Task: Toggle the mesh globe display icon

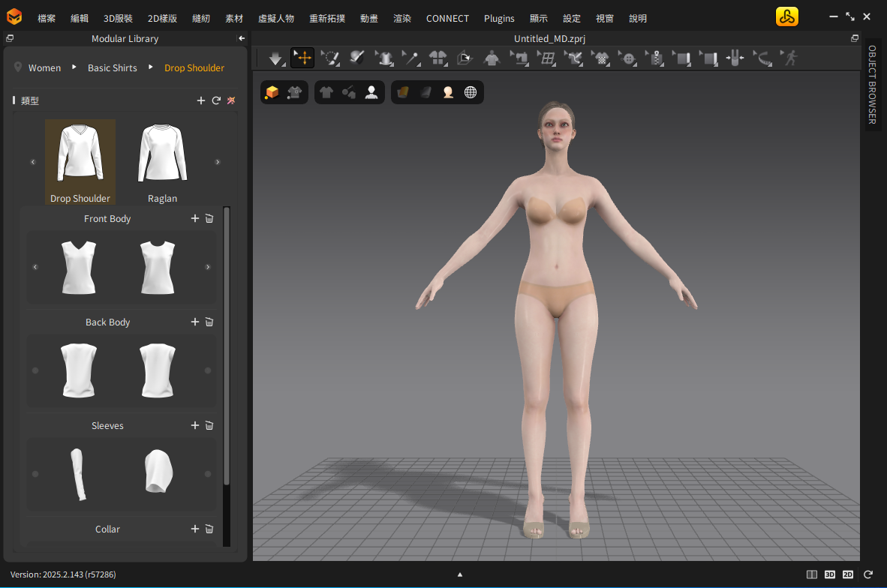Action: point(471,92)
